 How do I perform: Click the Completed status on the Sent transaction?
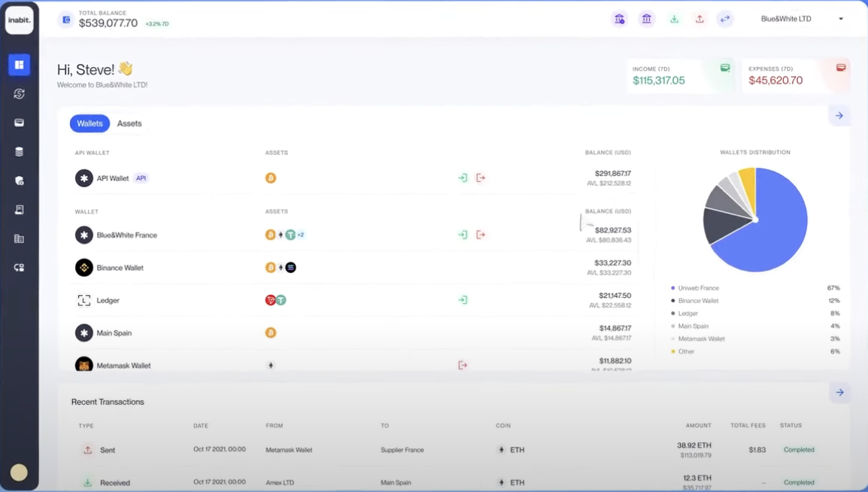pos(798,449)
